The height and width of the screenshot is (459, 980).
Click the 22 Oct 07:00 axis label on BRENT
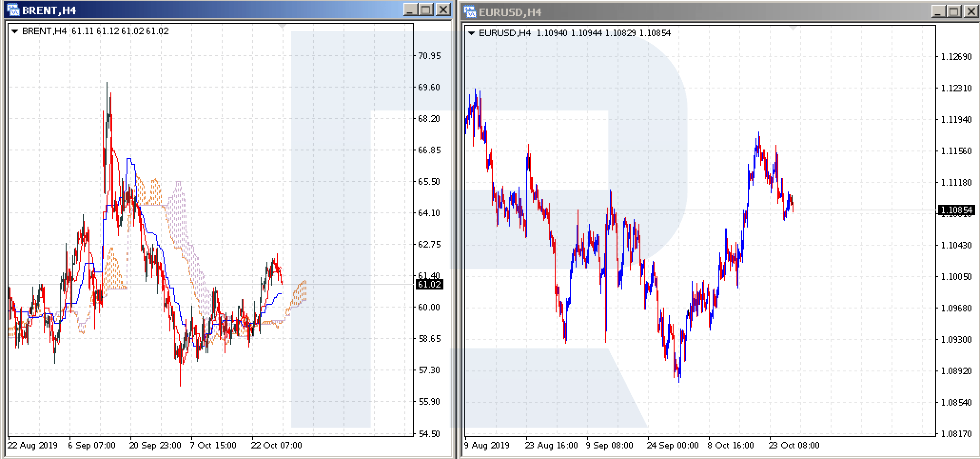(275, 445)
